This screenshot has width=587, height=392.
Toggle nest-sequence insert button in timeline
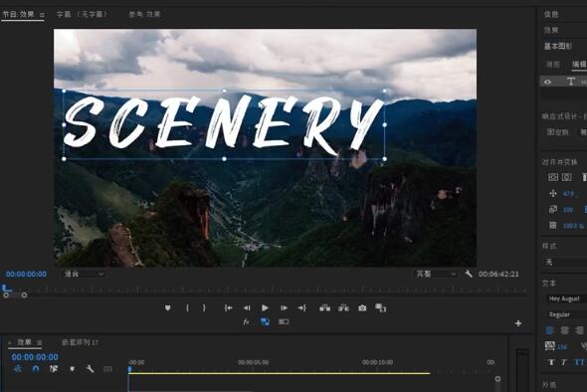pos(18,369)
